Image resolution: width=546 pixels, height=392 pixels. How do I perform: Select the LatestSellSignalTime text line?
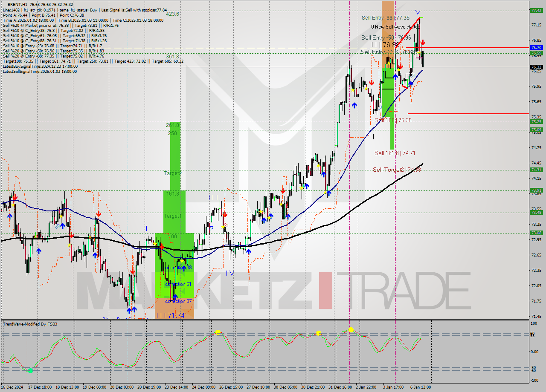pyautogui.click(x=40, y=71)
